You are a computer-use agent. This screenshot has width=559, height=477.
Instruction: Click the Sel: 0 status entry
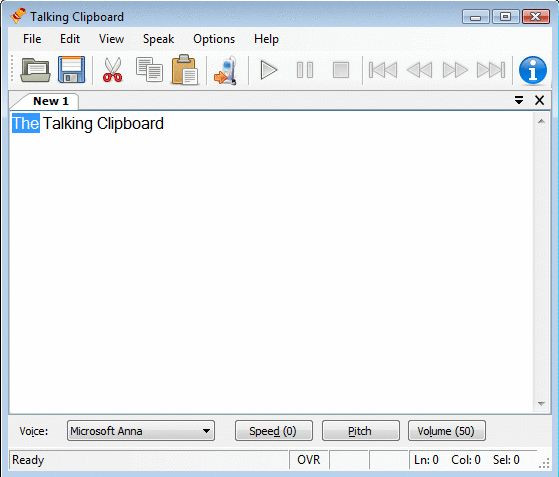[506, 460]
